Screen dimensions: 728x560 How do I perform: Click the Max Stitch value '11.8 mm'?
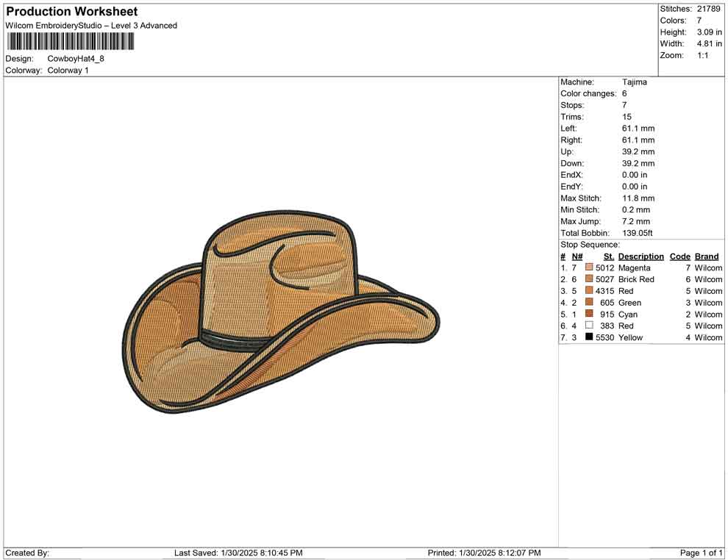point(638,198)
